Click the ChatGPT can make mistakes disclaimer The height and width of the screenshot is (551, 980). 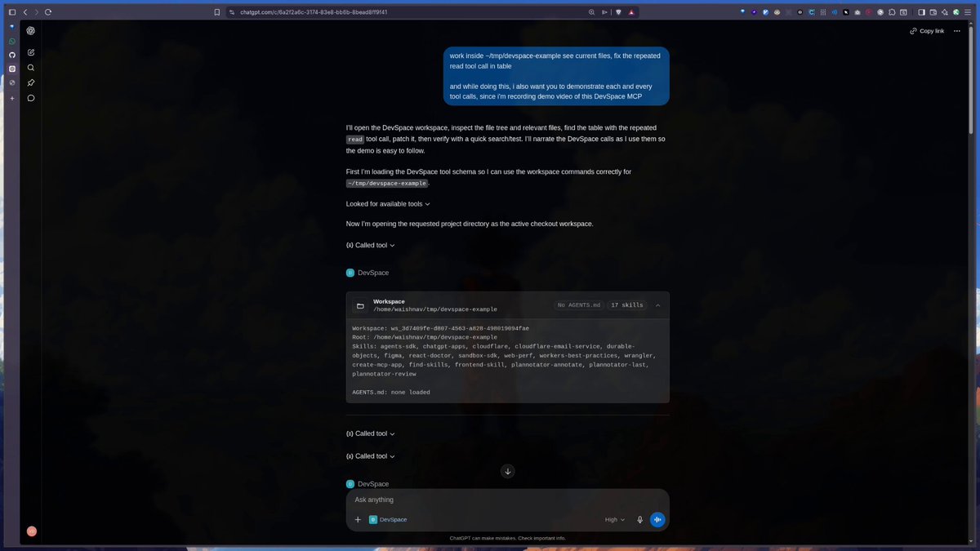click(508, 538)
